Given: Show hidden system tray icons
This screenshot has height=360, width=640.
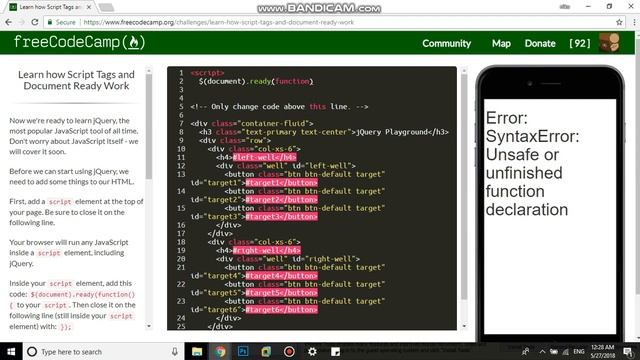Looking at the screenshot, I should [x=542, y=351].
